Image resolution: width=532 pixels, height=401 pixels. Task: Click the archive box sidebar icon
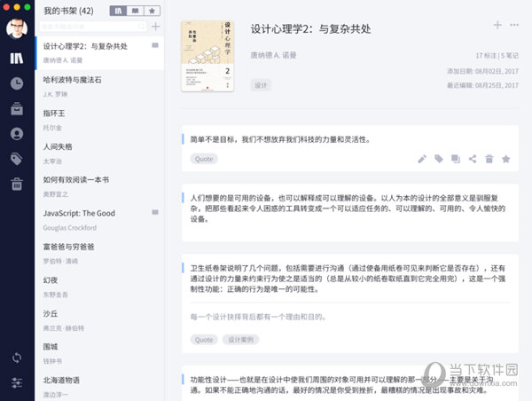tap(17, 109)
